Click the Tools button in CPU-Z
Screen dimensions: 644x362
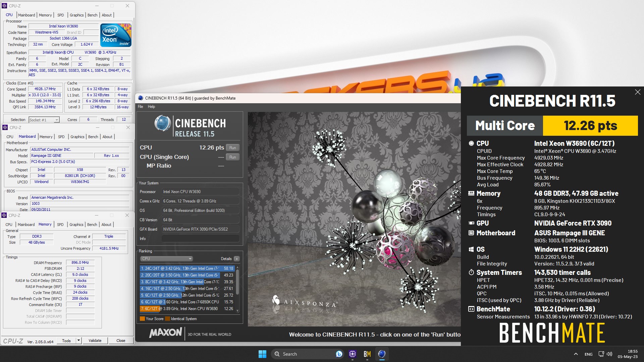pyautogui.click(x=66, y=341)
